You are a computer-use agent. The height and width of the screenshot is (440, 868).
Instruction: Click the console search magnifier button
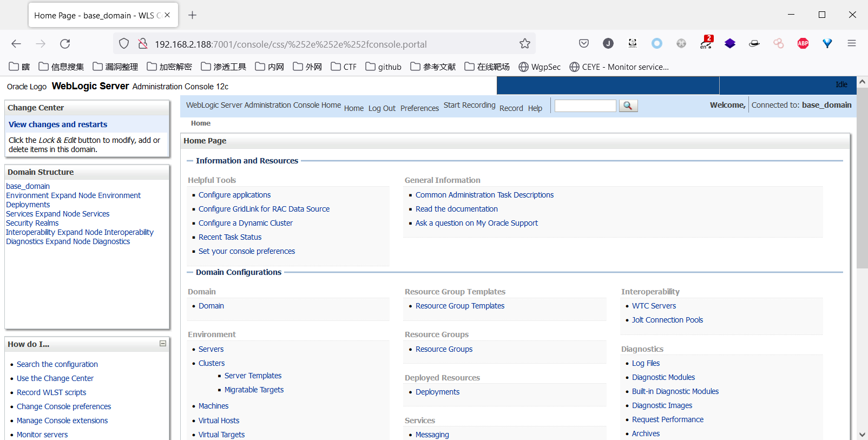point(628,106)
